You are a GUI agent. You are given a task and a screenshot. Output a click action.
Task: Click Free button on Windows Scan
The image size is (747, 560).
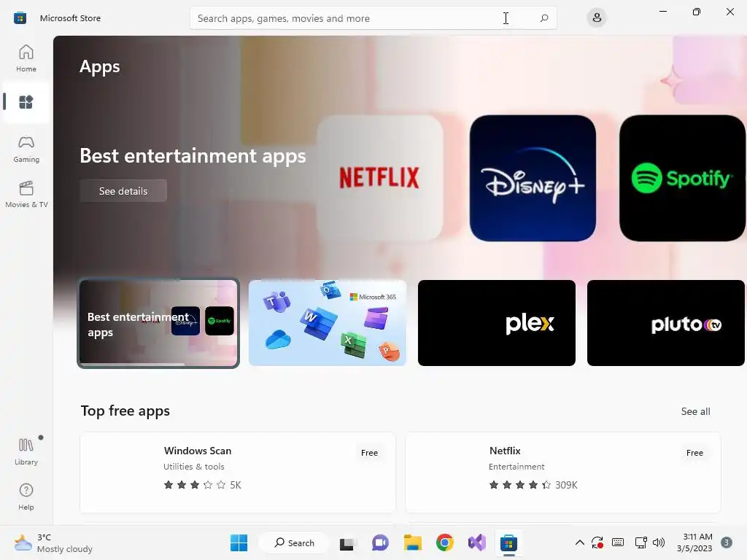(x=369, y=453)
